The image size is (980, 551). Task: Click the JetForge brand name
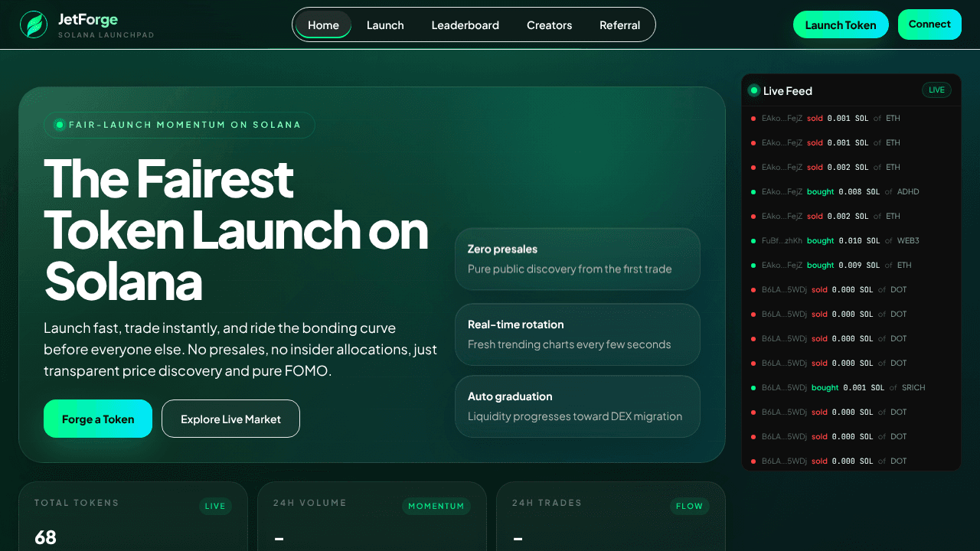pos(88,20)
